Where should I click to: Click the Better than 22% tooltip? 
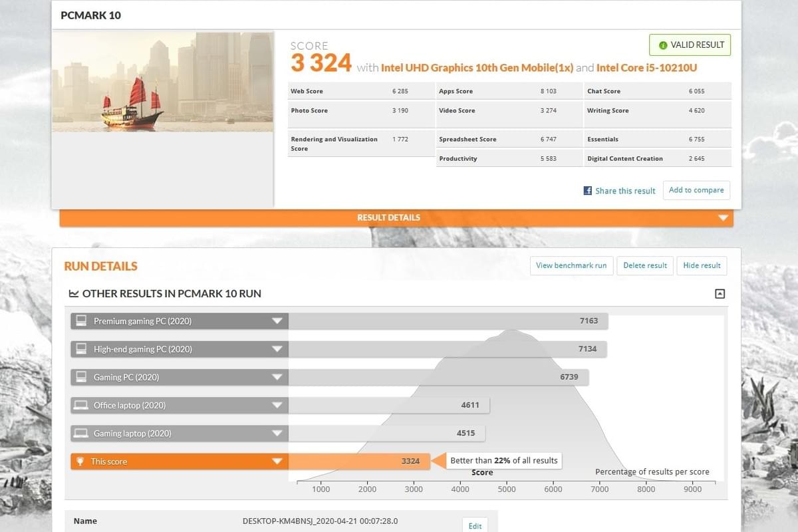click(504, 460)
